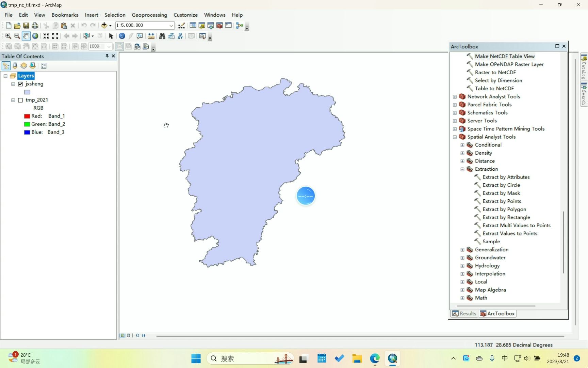The width and height of the screenshot is (588, 368).
Task: Expand the Hydrology toolset
Action: tap(462, 266)
